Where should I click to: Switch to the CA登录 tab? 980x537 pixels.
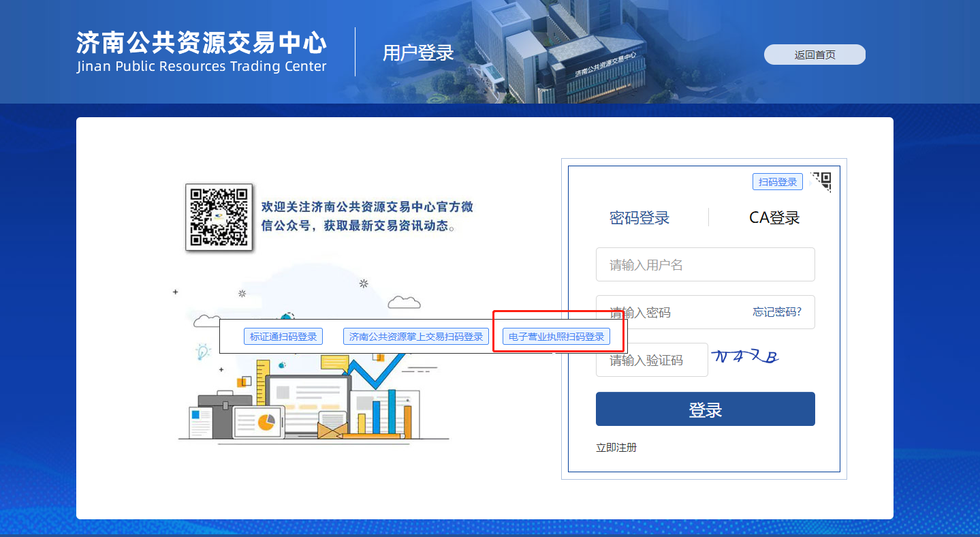pyautogui.click(x=774, y=217)
